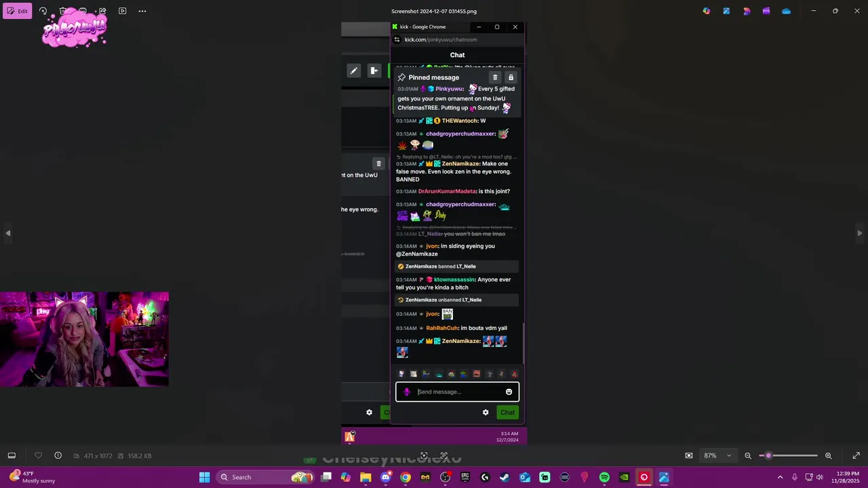The width and height of the screenshot is (868, 488).
Task: Click the fit-to-window icon beside 87%
Action: pos(689,455)
